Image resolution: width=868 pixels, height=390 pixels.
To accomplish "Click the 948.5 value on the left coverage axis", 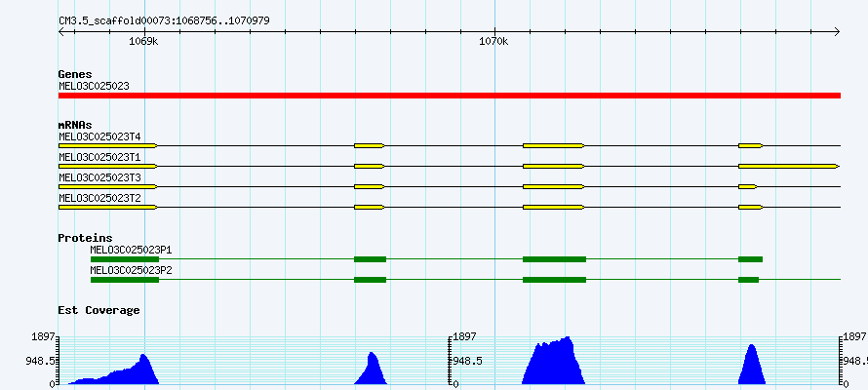I will pos(40,361).
